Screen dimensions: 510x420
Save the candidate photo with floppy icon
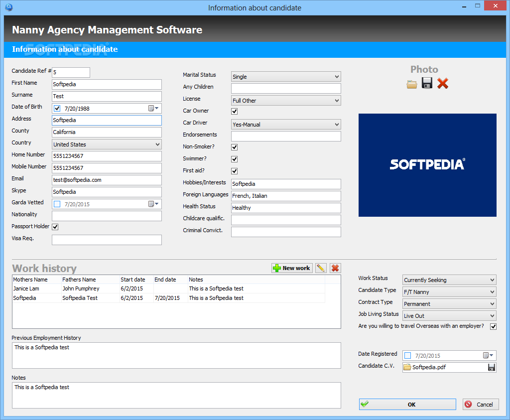point(427,83)
